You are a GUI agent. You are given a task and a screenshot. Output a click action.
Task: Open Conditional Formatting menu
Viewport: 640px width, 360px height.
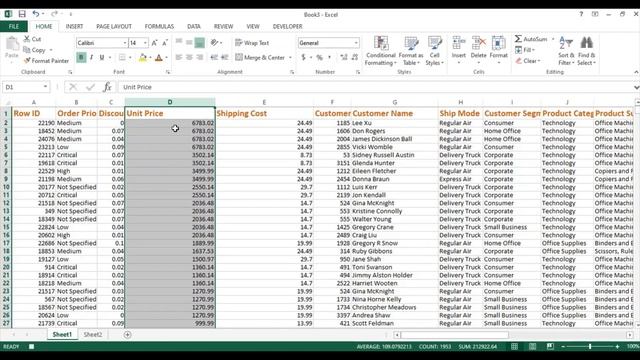(x=381, y=51)
